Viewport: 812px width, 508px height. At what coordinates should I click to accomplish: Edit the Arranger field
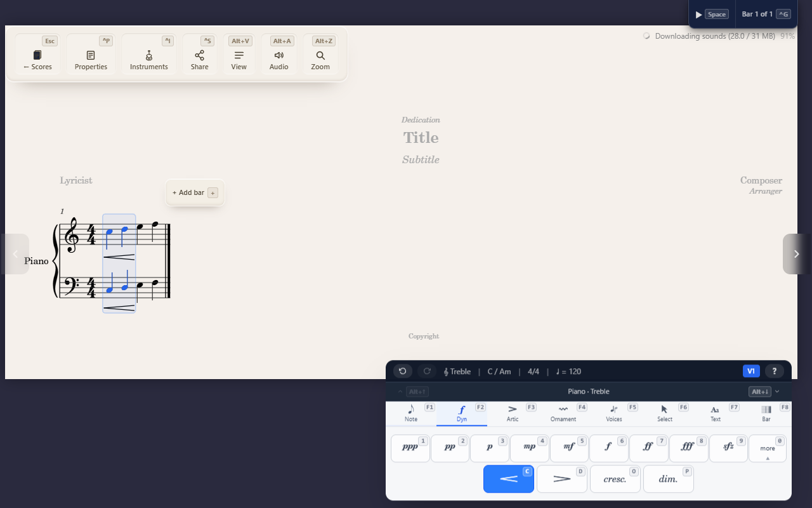point(765,191)
